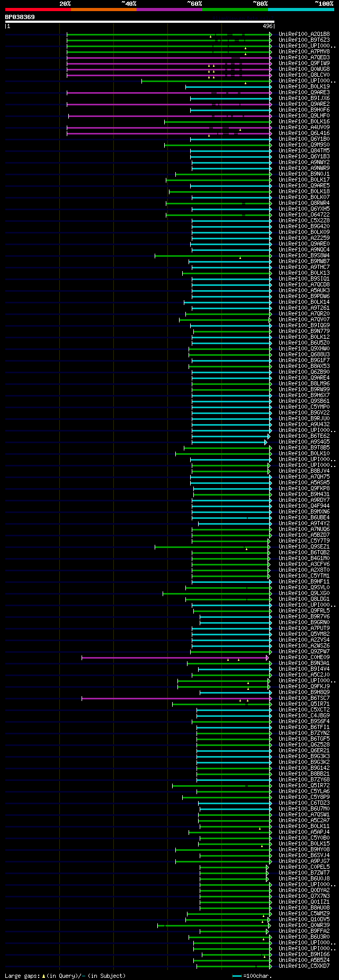Click the Large gaps legend text
339x980 pixels.
[65, 976]
